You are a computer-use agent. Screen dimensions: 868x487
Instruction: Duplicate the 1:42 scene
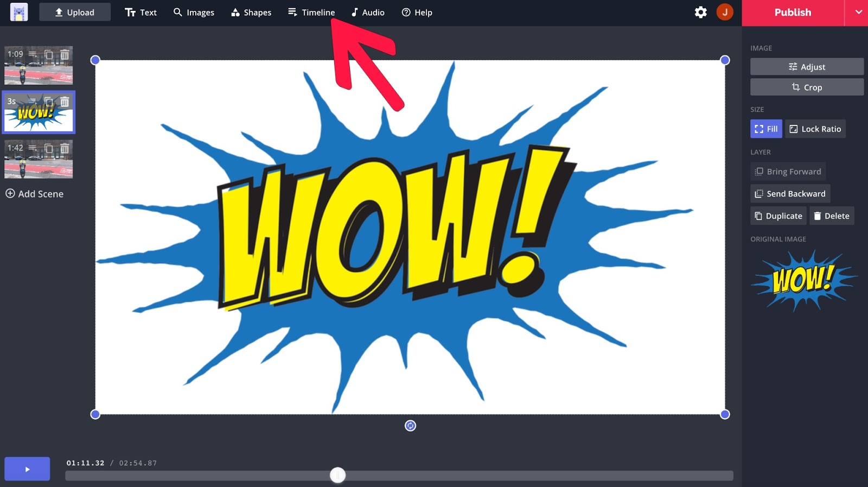pyautogui.click(x=49, y=148)
